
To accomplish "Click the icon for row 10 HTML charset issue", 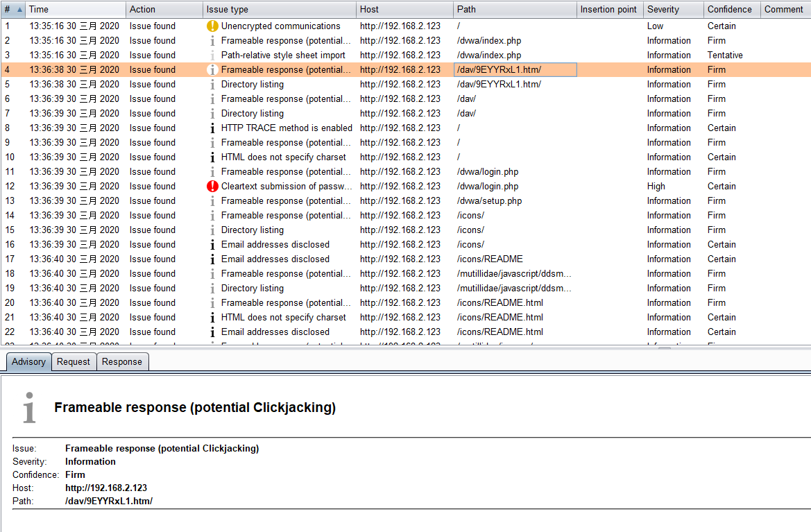I will click(x=212, y=157).
